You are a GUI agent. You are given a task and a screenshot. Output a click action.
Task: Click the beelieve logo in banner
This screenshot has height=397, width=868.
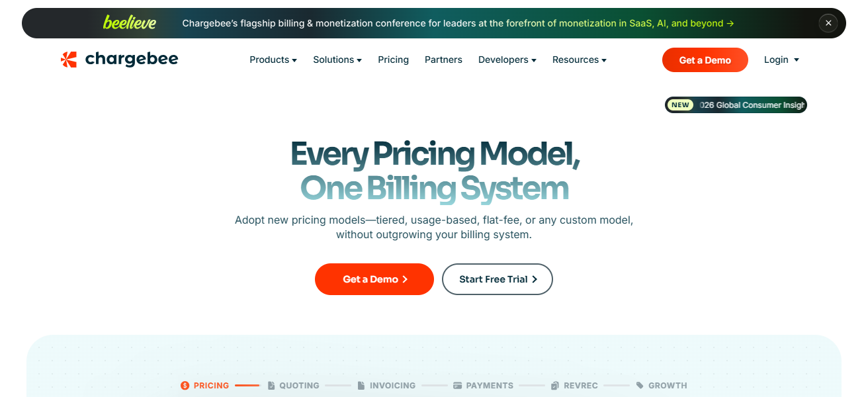point(130,23)
